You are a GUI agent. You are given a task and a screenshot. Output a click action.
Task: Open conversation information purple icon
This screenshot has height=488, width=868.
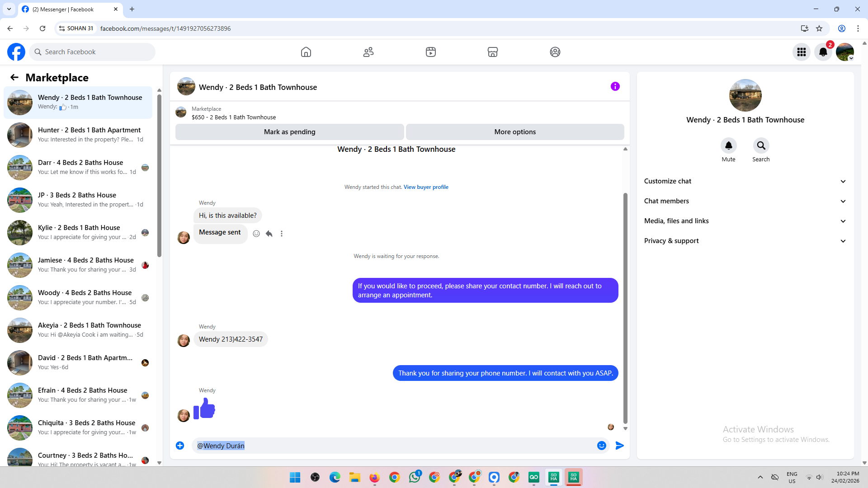(615, 86)
